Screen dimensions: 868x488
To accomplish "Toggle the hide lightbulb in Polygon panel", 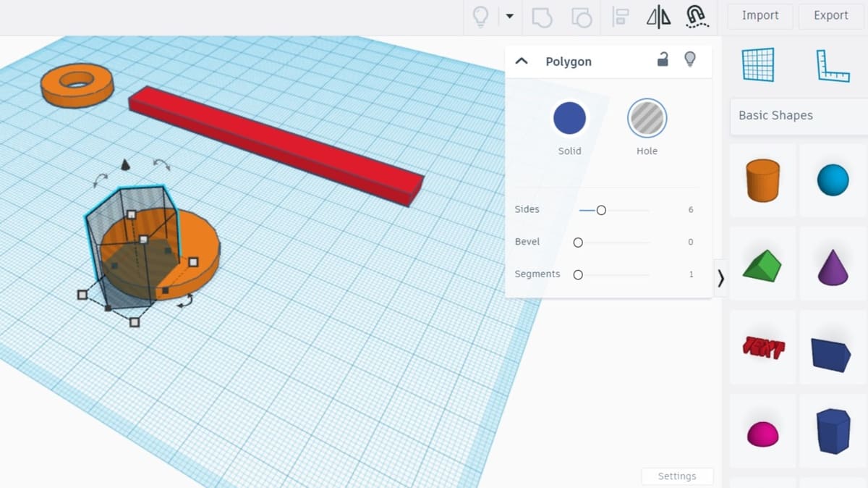I will 690,59.
